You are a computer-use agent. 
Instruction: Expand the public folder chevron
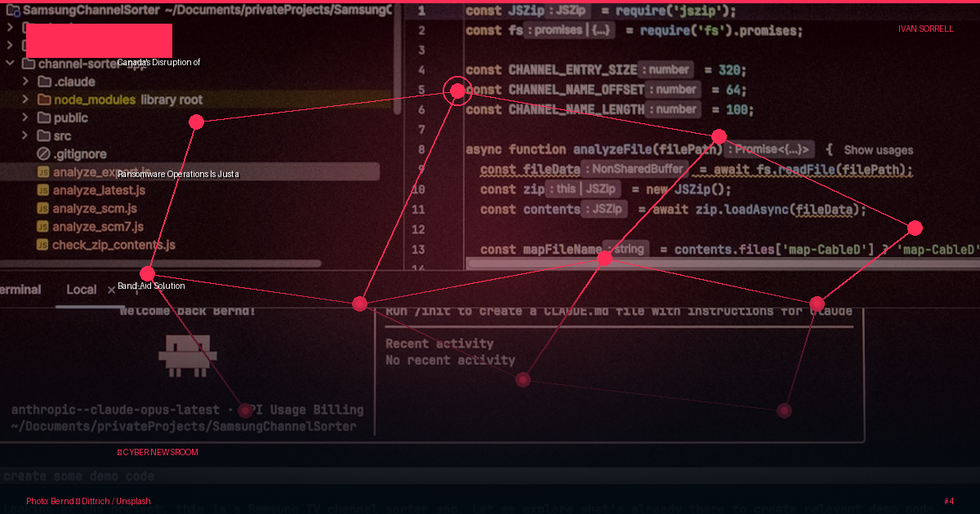(24, 117)
